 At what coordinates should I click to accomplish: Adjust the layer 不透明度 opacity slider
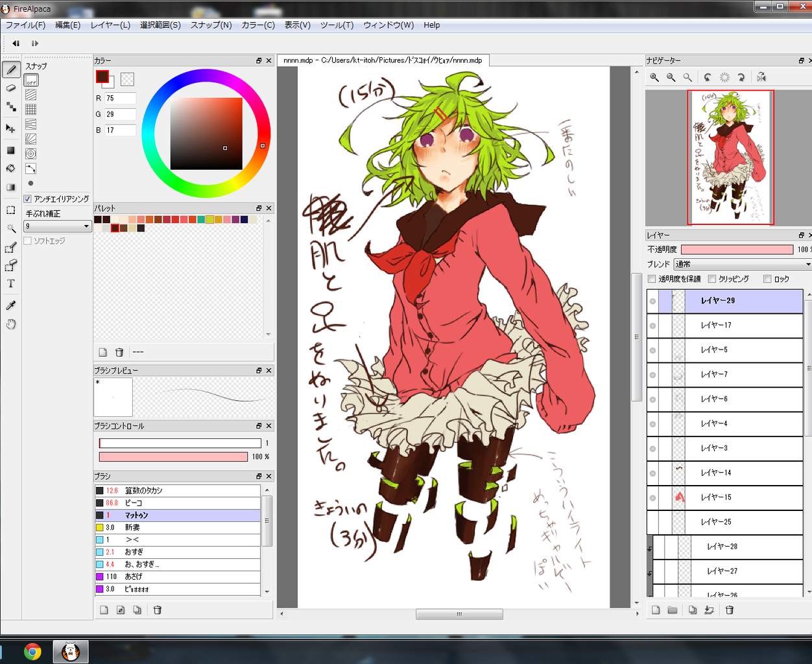tap(737, 250)
